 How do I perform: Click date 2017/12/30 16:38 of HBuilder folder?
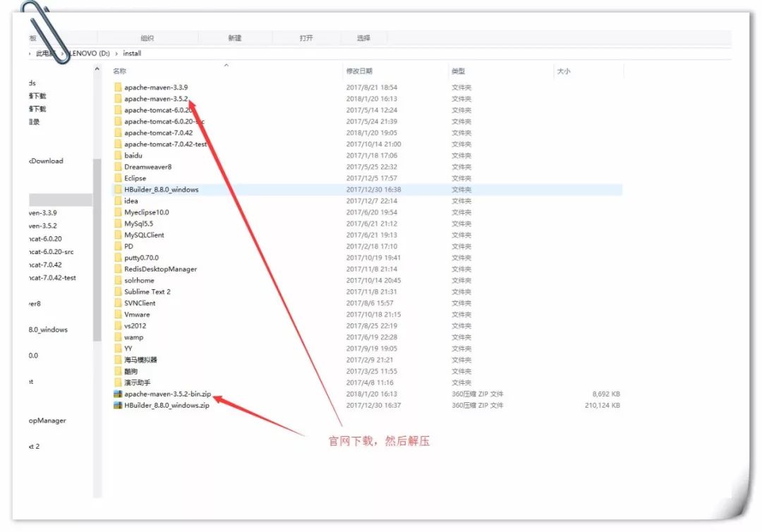[x=374, y=190]
